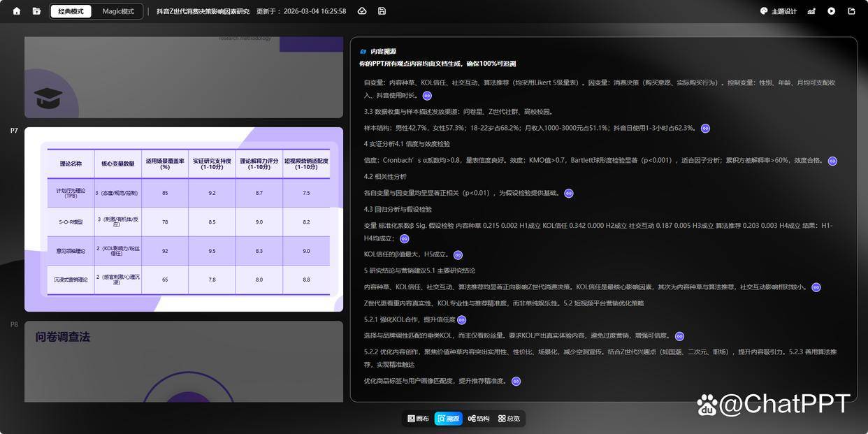Open 主题设计 theme design
868x434 pixels.
(779, 11)
